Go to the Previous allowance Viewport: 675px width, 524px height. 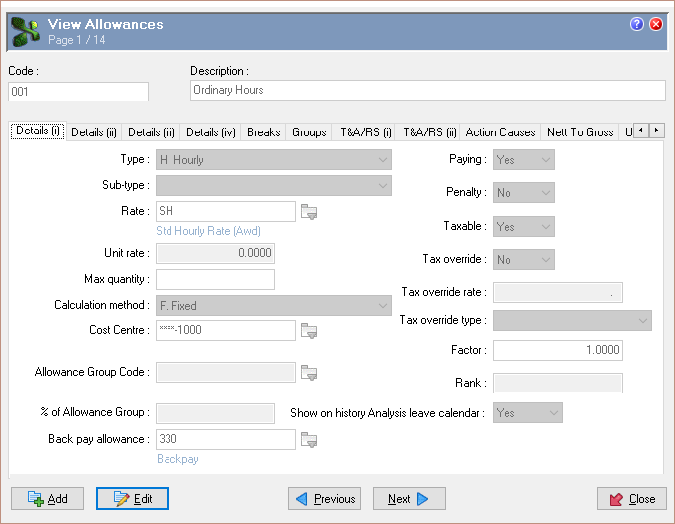(324, 499)
